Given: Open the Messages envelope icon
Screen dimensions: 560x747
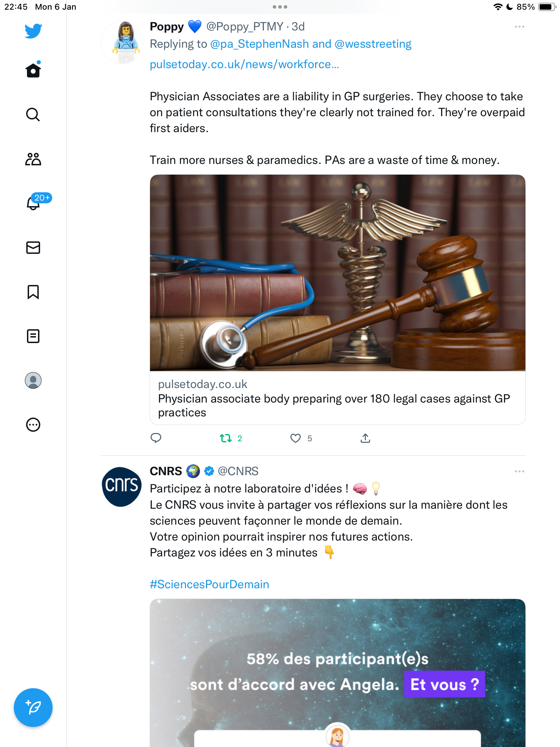Looking at the screenshot, I should (x=33, y=248).
